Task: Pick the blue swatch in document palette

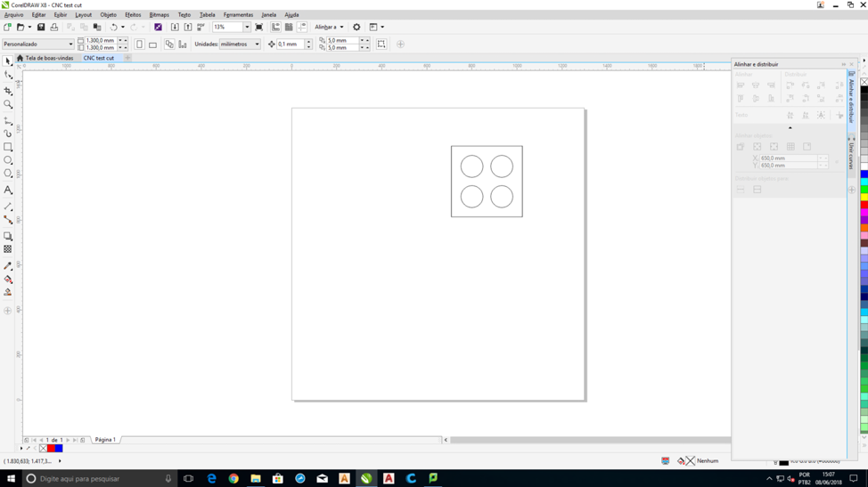Action: [x=59, y=449]
